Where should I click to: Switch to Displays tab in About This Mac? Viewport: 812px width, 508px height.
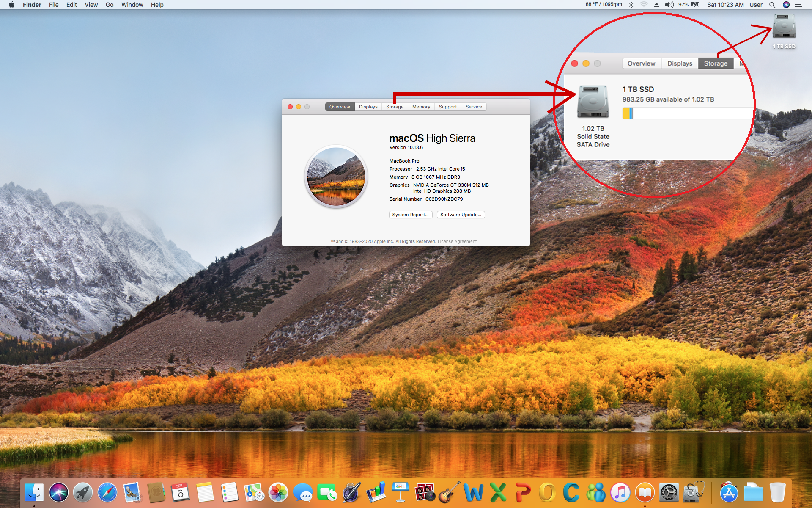(368, 107)
